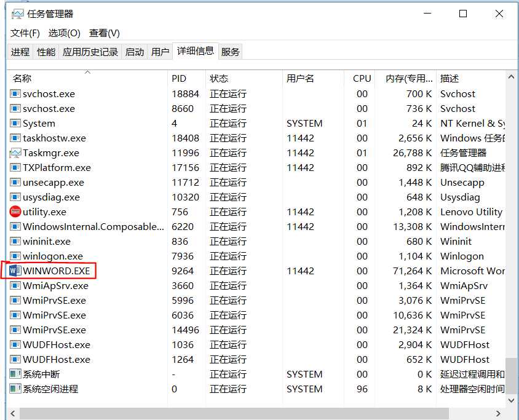Click the horizontal scrollbar left arrow
Image resolution: width=519 pixels, height=420 pixels.
13,414
